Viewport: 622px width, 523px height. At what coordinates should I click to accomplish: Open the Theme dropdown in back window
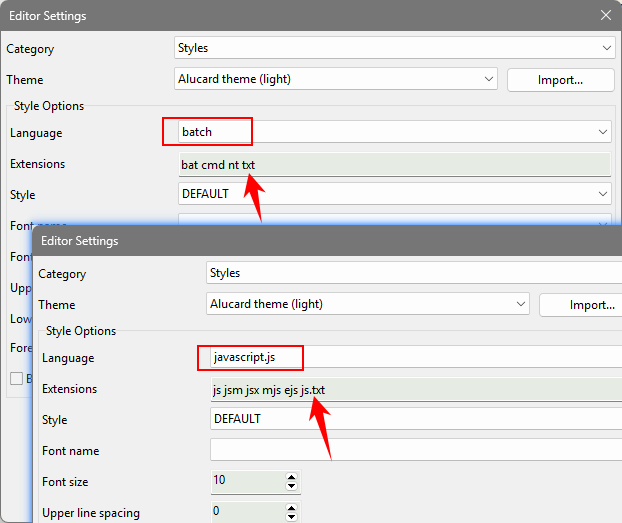(336, 79)
